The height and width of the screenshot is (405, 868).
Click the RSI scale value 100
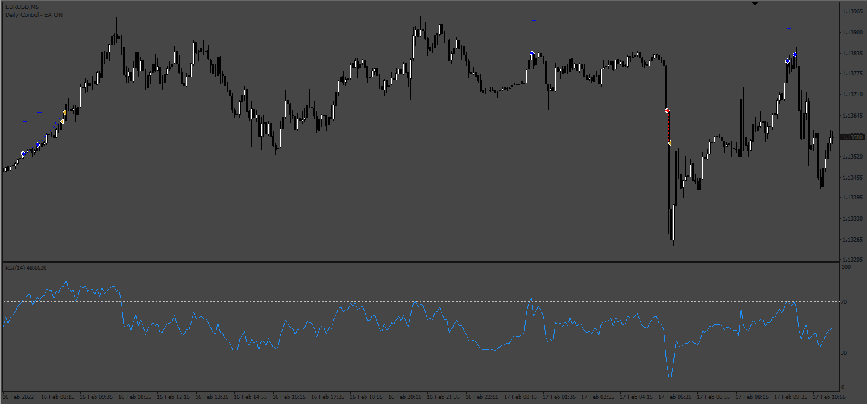[x=846, y=266]
